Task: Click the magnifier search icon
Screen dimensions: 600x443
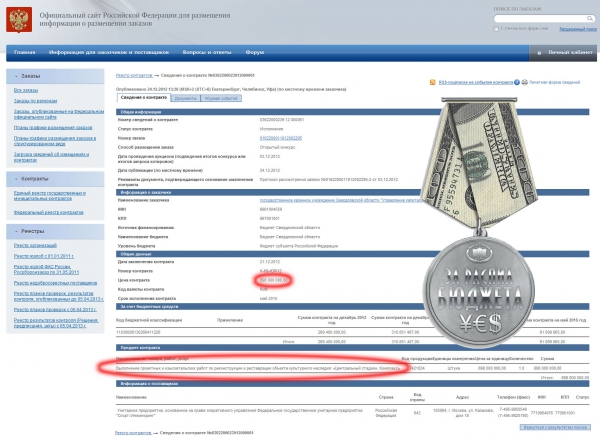Action: pyautogui.click(x=590, y=18)
